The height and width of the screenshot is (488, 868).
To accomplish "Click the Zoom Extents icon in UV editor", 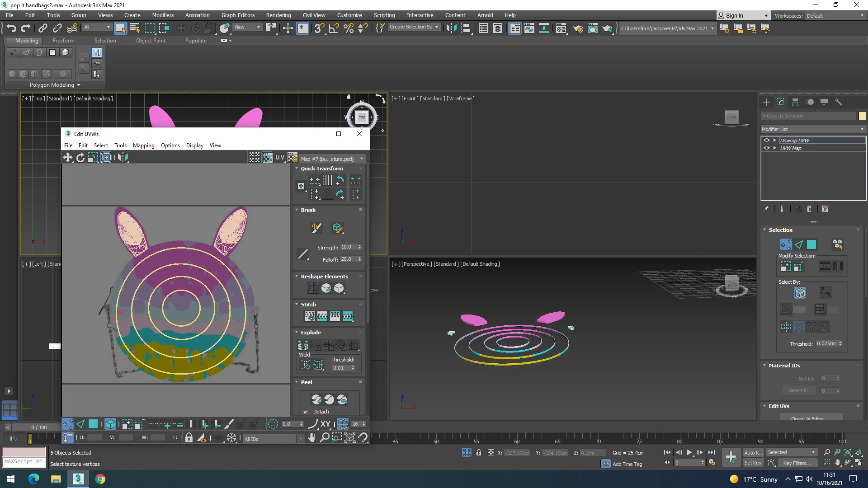I will click(x=349, y=437).
